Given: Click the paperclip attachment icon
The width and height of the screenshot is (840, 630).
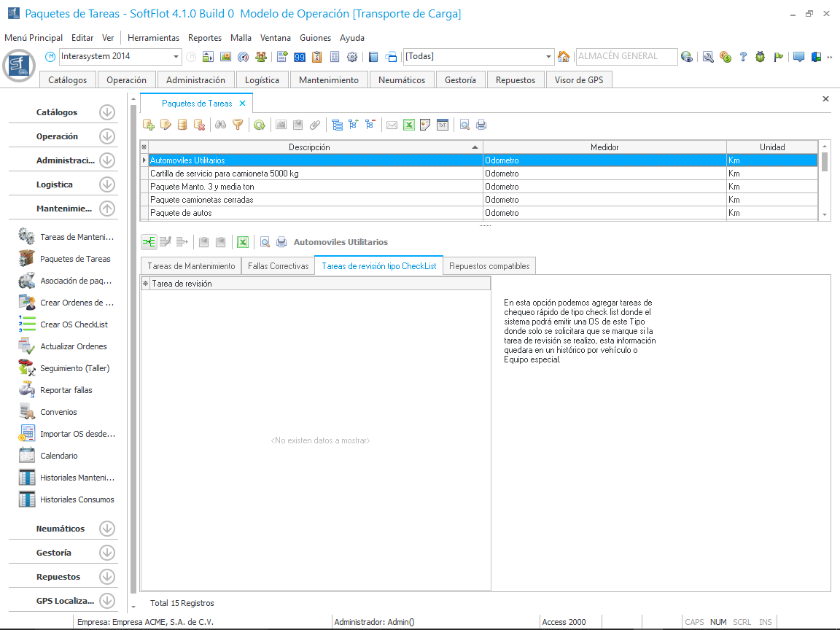Looking at the screenshot, I should tap(315, 125).
